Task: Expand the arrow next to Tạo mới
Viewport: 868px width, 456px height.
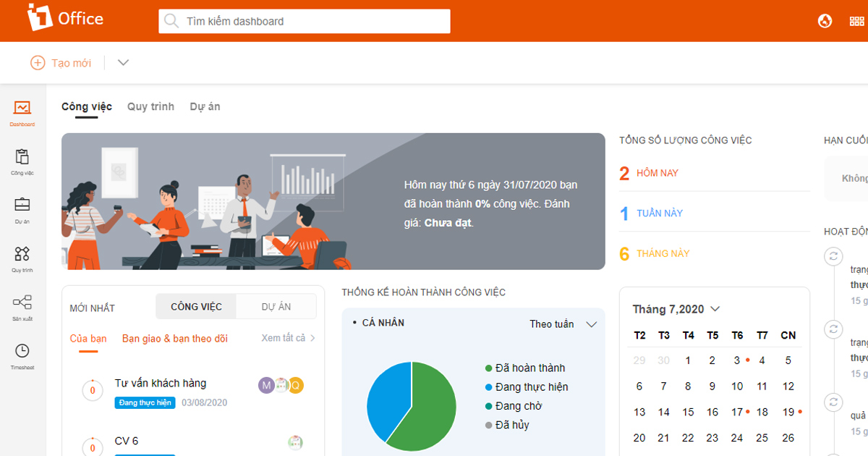Action: tap(122, 62)
